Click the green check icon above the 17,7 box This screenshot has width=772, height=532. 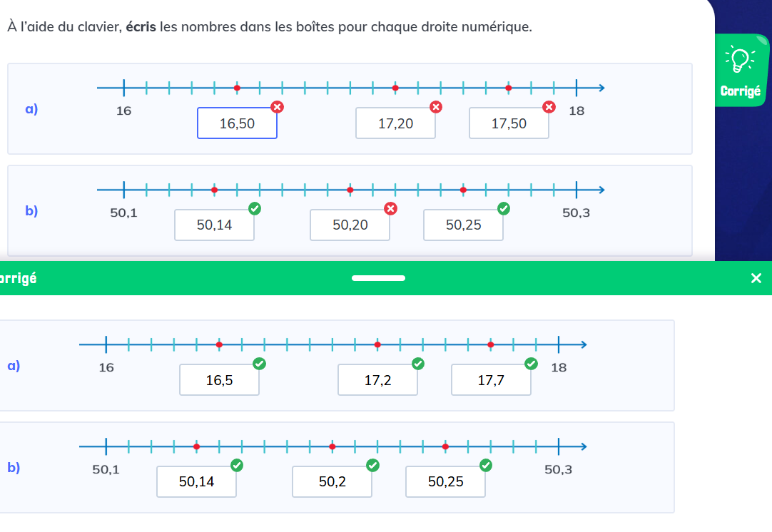pos(531,364)
